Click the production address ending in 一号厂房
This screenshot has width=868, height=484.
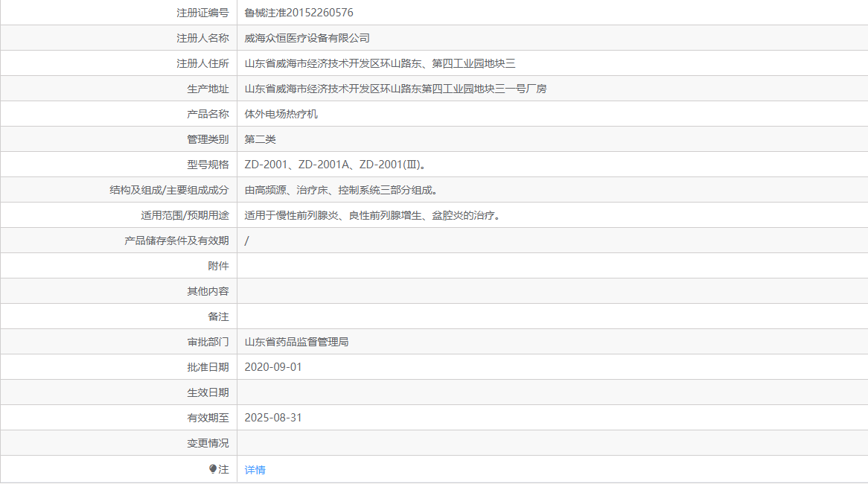pyautogui.click(x=395, y=89)
